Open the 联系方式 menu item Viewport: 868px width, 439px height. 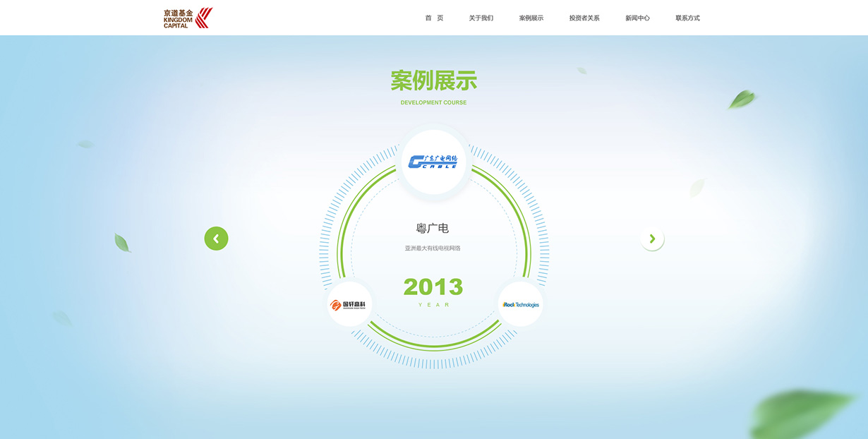pos(688,18)
